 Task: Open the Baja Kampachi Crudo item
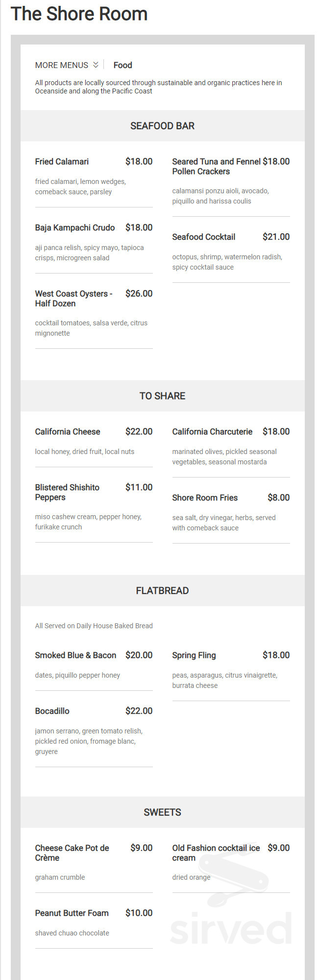coord(74,228)
